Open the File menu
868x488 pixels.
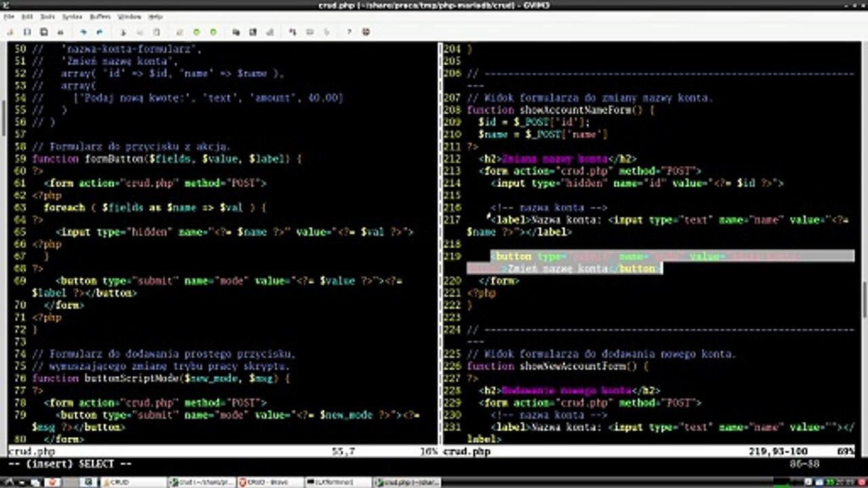[x=9, y=16]
